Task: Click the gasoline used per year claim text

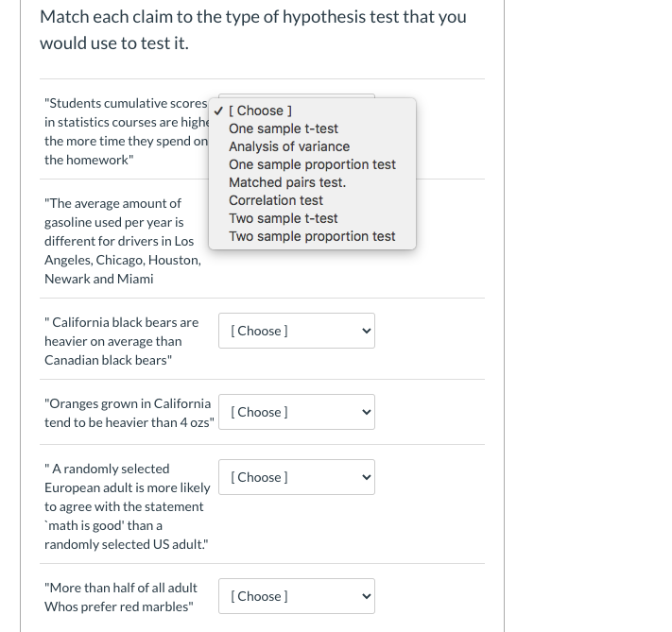Action: pos(122,241)
